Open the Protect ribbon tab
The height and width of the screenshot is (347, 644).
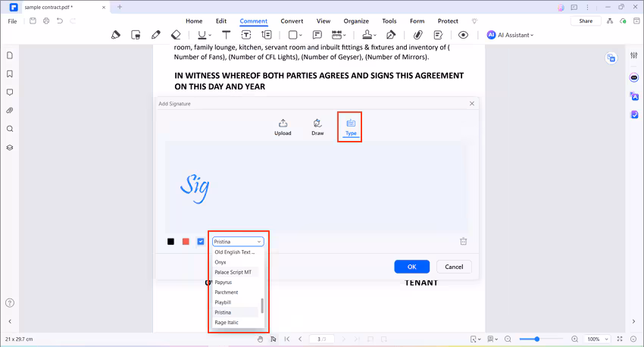coord(448,21)
